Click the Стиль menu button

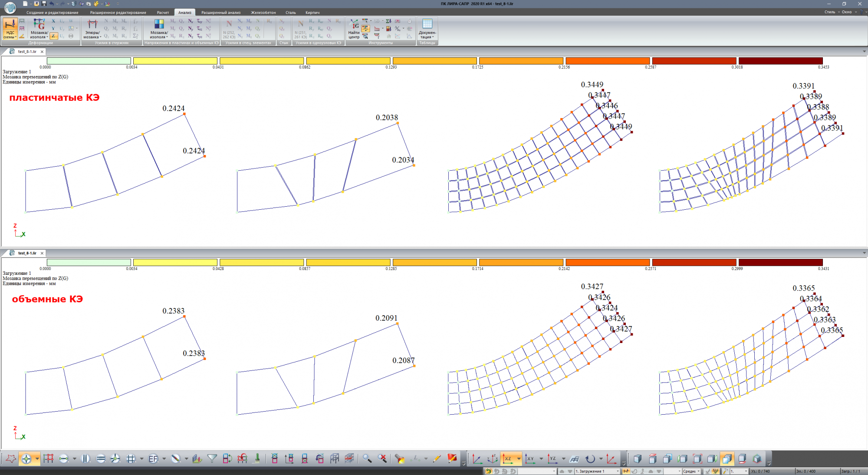pyautogui.click(x=829, y=12)
